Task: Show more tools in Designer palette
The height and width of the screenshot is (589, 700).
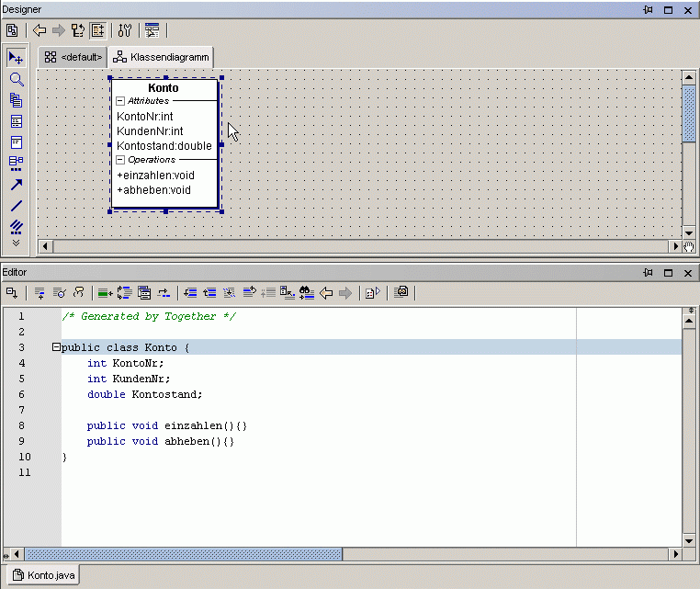Action: [16, 244]
